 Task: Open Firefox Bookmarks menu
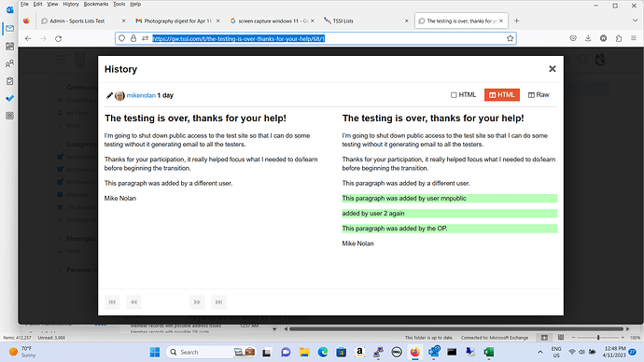pos(96,4)
